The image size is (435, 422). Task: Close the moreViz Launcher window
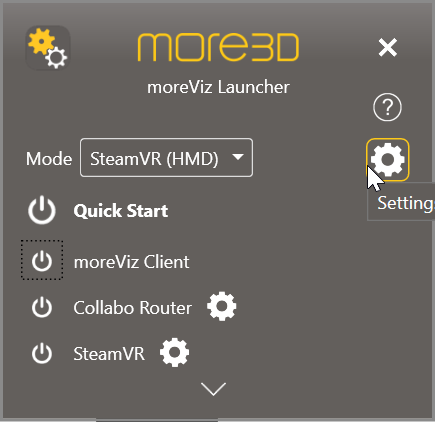(388, 47)
